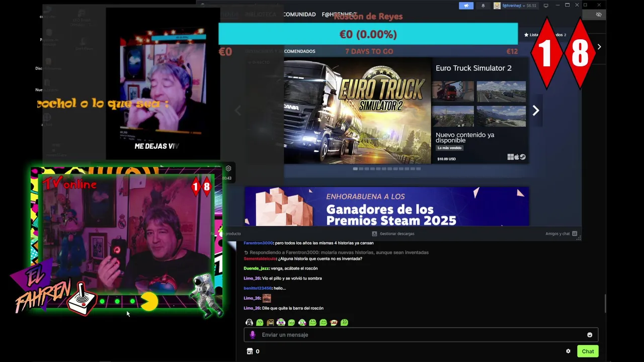Focus the Enviar un mensaje field
644x362 pixels.
click(421, 335)
